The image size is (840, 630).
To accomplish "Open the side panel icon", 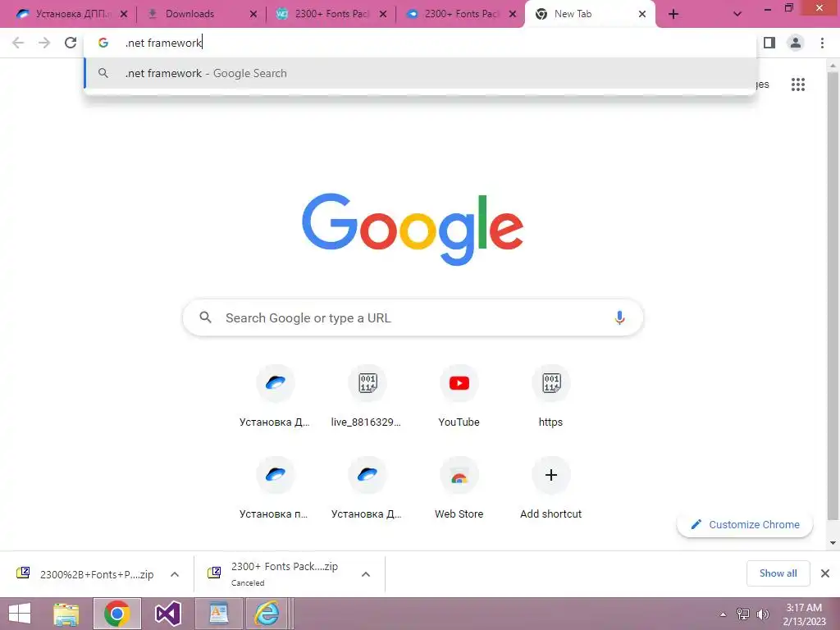I will click(769, 43).
